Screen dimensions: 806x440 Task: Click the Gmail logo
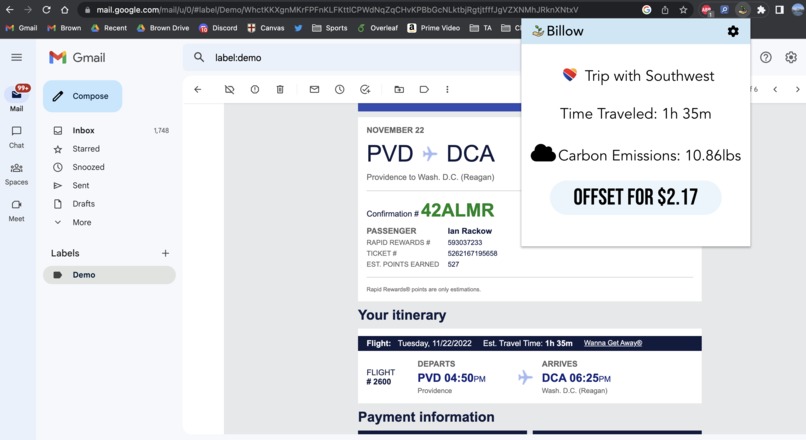tap(77, 58)
